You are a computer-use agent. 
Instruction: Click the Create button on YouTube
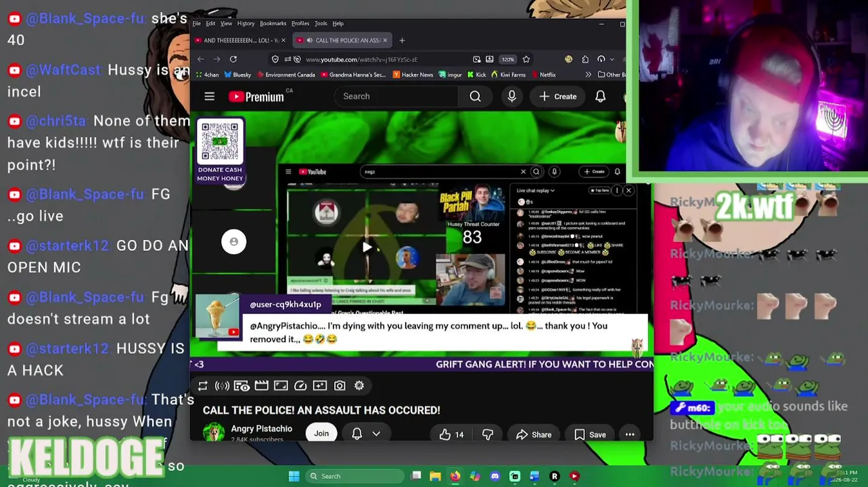click(x=558, y=97)
